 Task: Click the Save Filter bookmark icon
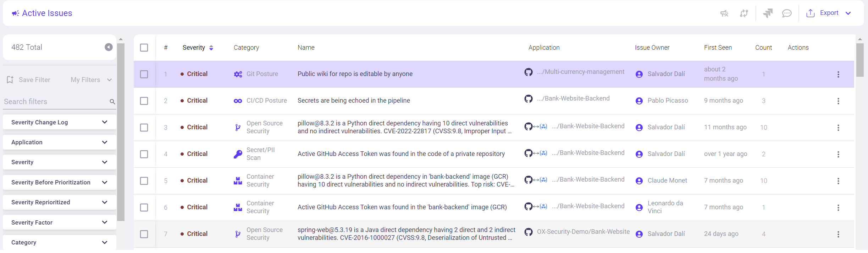click(10, 80)
